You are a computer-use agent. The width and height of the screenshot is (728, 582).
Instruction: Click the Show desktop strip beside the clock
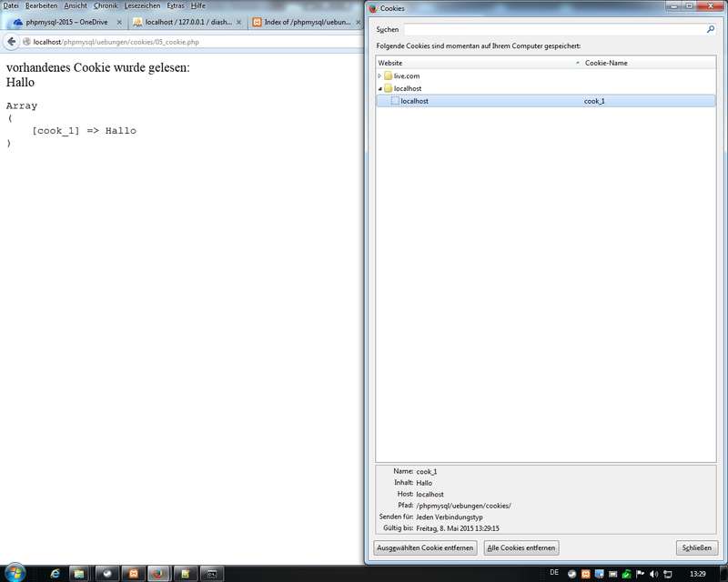(x=723, y=574)
